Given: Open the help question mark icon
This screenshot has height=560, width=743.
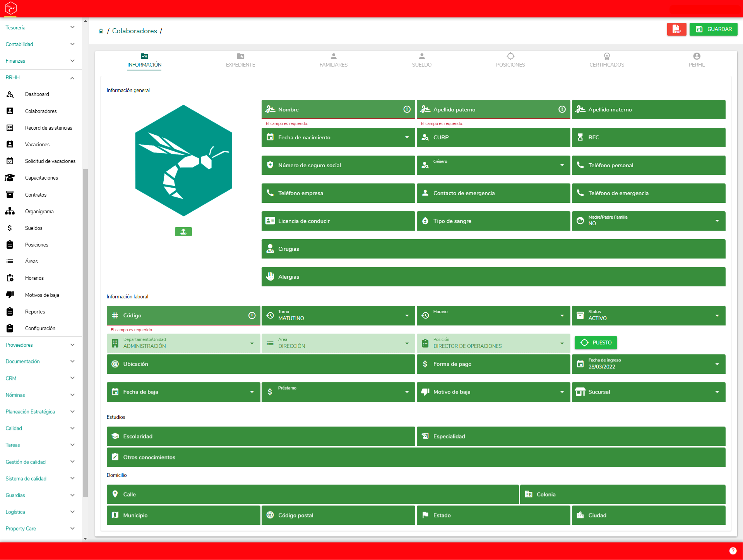Looking at the screenshot, I should (x=733, y=551).
